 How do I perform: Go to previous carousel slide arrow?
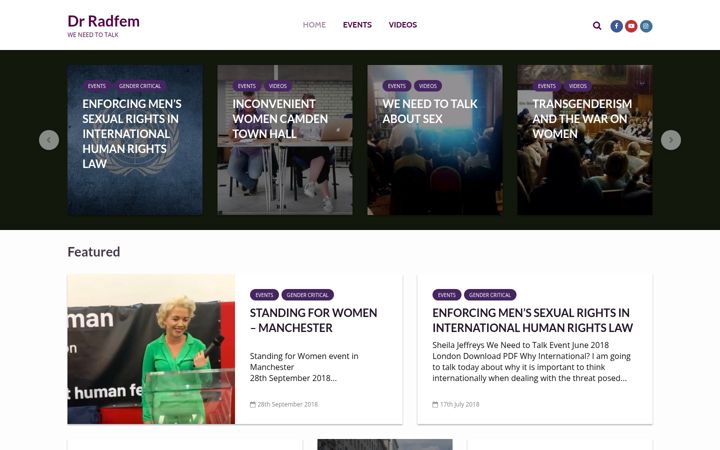pos(49,140)
